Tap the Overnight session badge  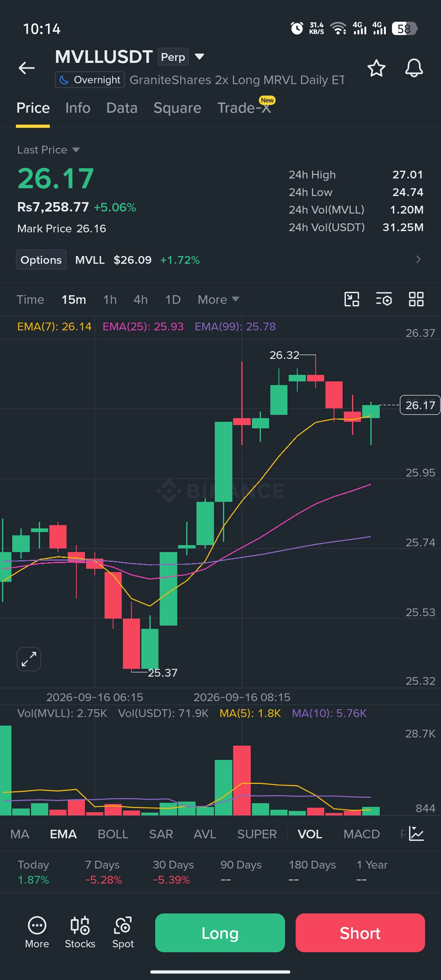tap(90, 80)
